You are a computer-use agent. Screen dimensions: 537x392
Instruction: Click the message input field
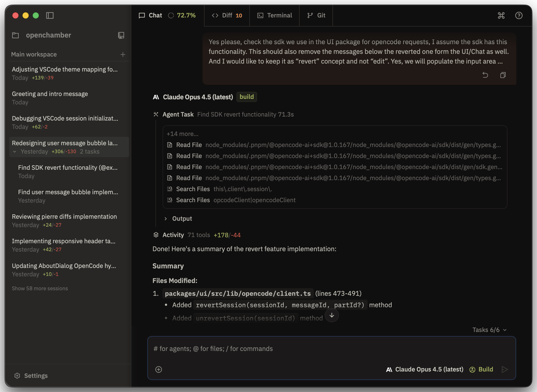click(x=331, y=349)
